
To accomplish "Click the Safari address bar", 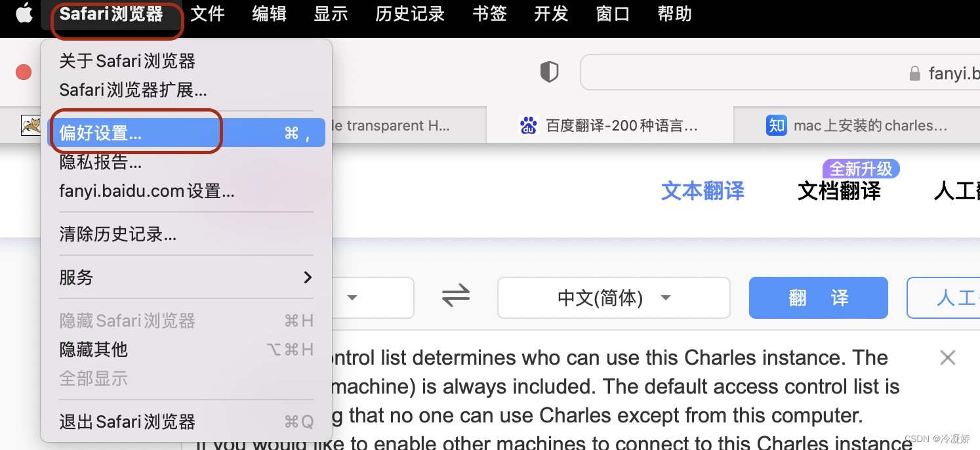I will (780, 72).
